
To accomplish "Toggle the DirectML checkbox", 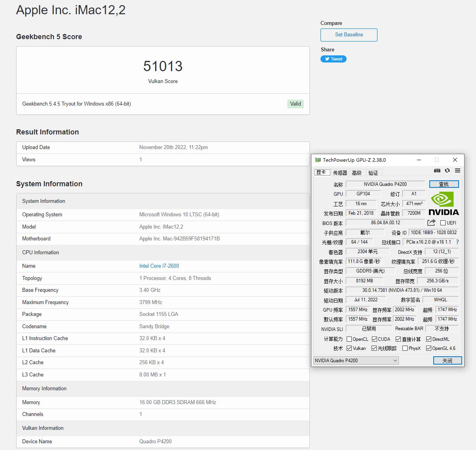I will (x=429, y=339).
